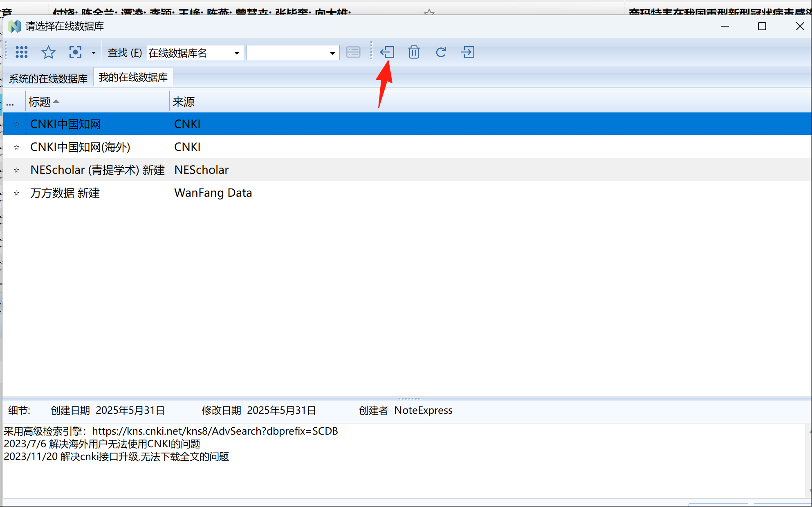812x507 pixels.
Task: Minimize the 请选择在线数据库 window
Action: tap(725, 26)
